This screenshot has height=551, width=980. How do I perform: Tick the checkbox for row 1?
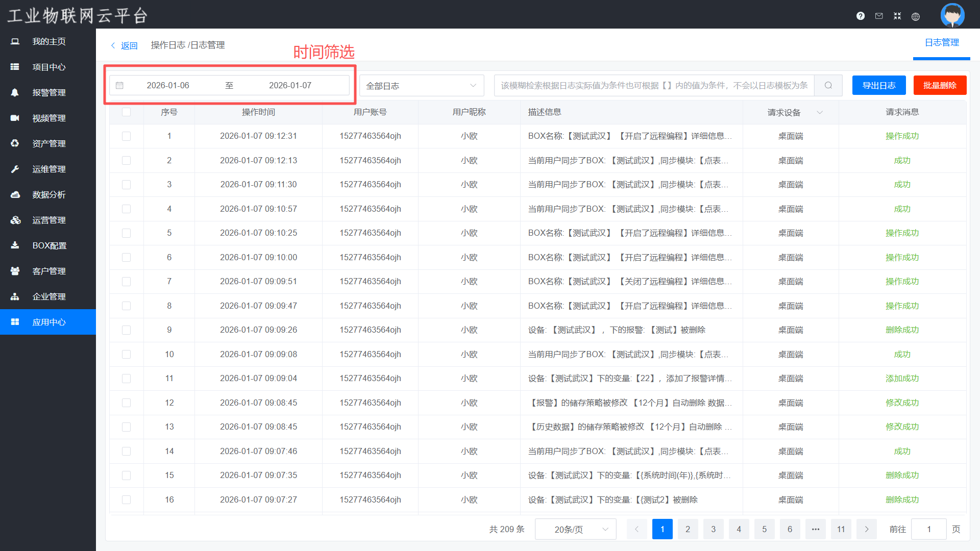click(126, 136)
